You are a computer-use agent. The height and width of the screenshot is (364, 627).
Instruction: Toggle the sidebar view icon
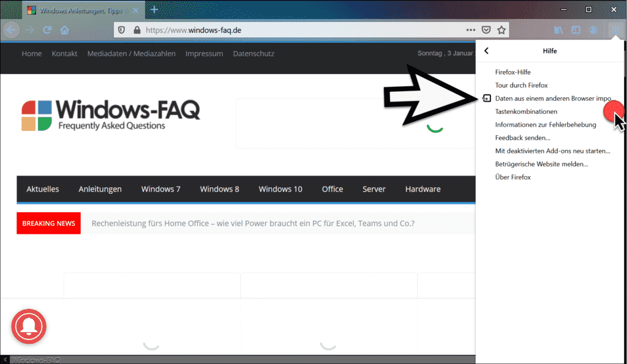tap(576, 30)
